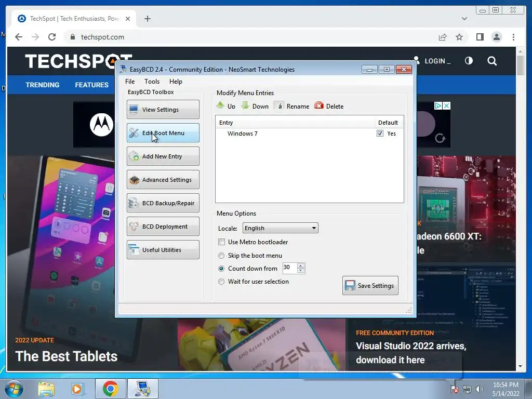The height and width of the screenshot is (399, 532).
Task: Click the EasyBCD title bar icon
Action: tap(123, 69)
